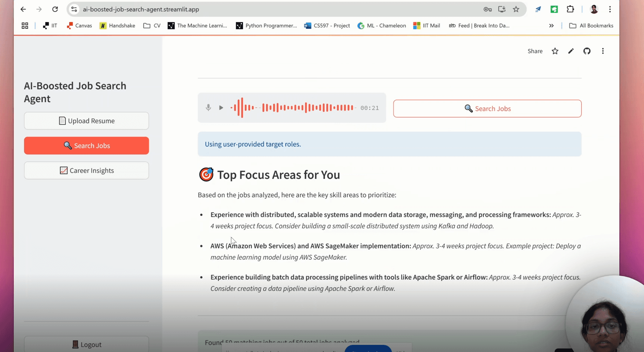This screenshot has height=352, width=644.
Task: Log out using the Logout button
Action: point(86,345)
